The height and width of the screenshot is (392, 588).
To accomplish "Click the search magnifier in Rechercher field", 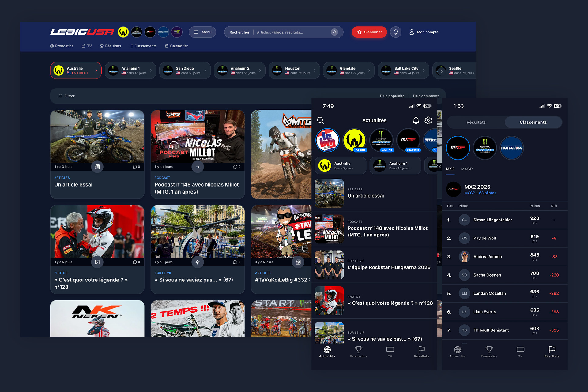I will pos(334,32).
